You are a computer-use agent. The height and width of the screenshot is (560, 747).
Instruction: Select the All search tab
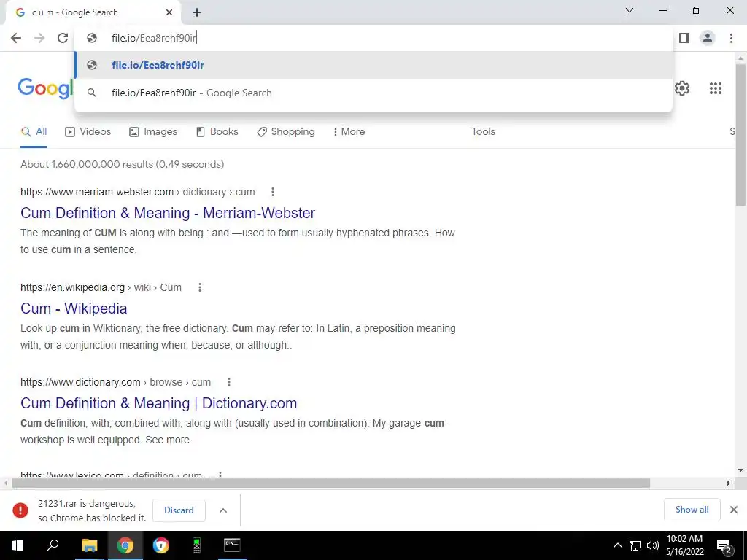coord(34,132)
